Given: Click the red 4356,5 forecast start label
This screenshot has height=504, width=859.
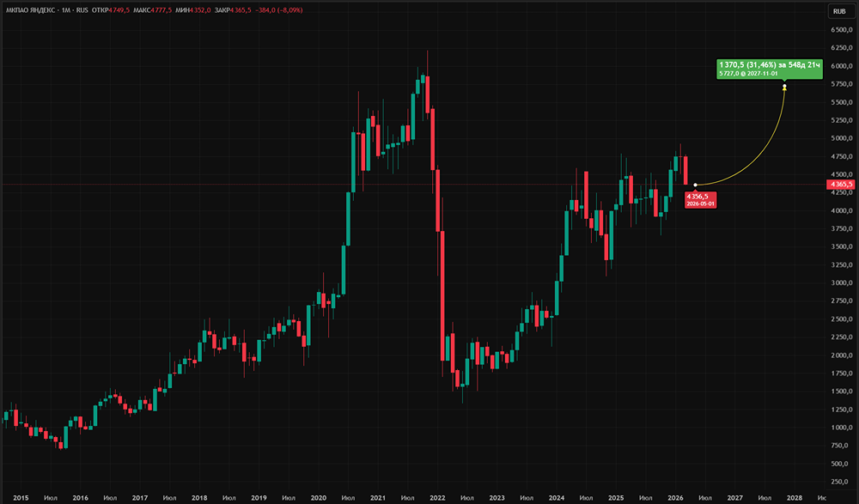Looking at the screenshot, I should click(x=701, y=199).
